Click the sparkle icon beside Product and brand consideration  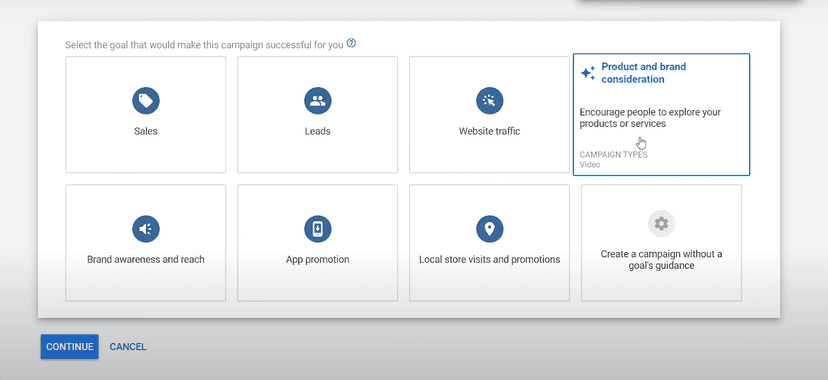tap(588, 73)
